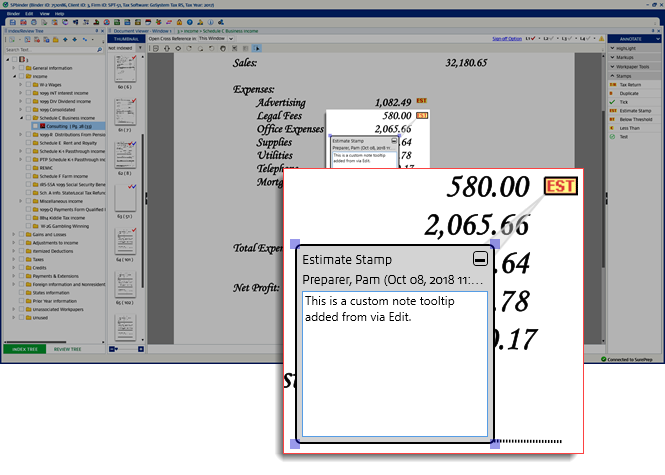This screenshot has height=475, width=665.
Task: Open the View menu
Action: 44,14
